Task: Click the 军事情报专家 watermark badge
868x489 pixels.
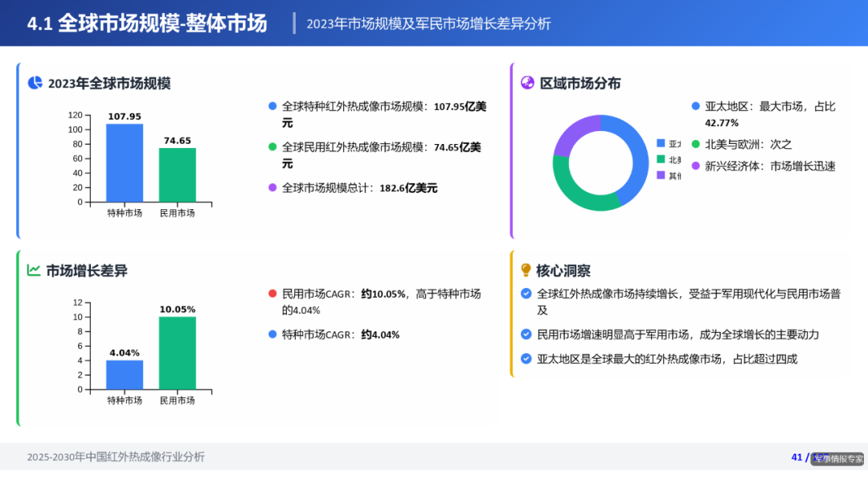Action: pyautogui.click(x=837, y=458)
